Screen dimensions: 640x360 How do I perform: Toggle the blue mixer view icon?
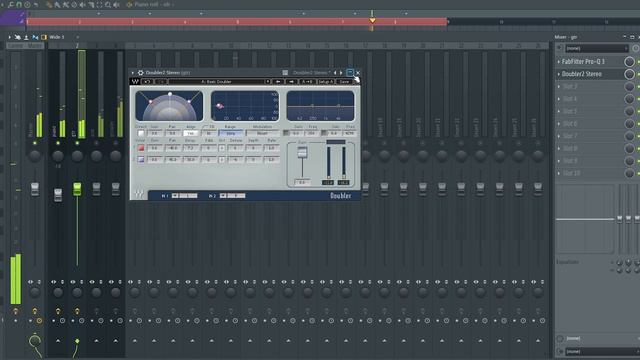tap(35, 37)
